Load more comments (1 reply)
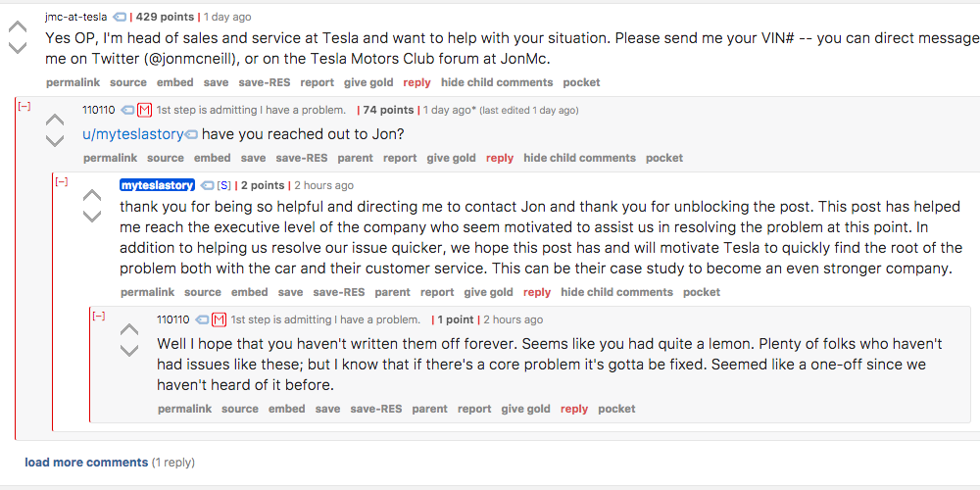This screenshot has height=490, width=980. 86,463
